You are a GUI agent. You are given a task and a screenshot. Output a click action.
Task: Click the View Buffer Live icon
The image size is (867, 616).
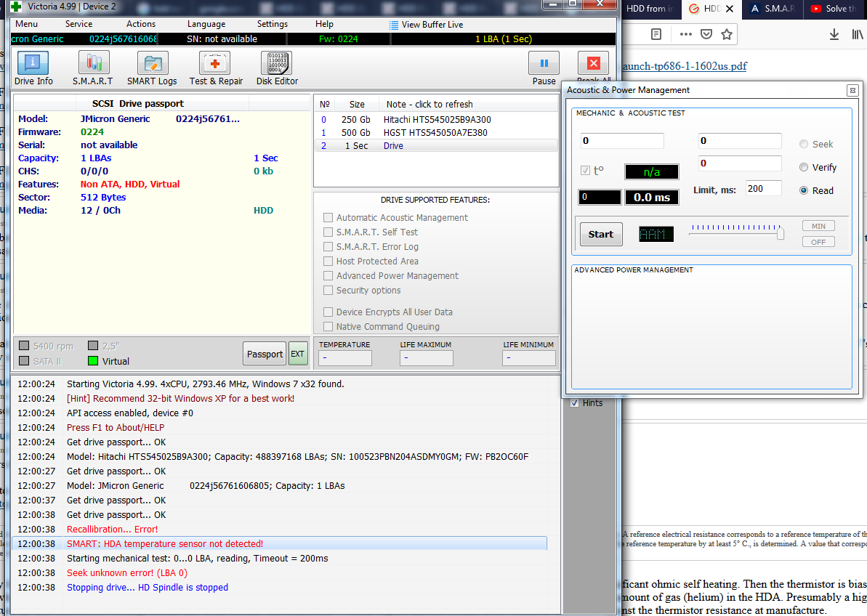pos(394,25)
